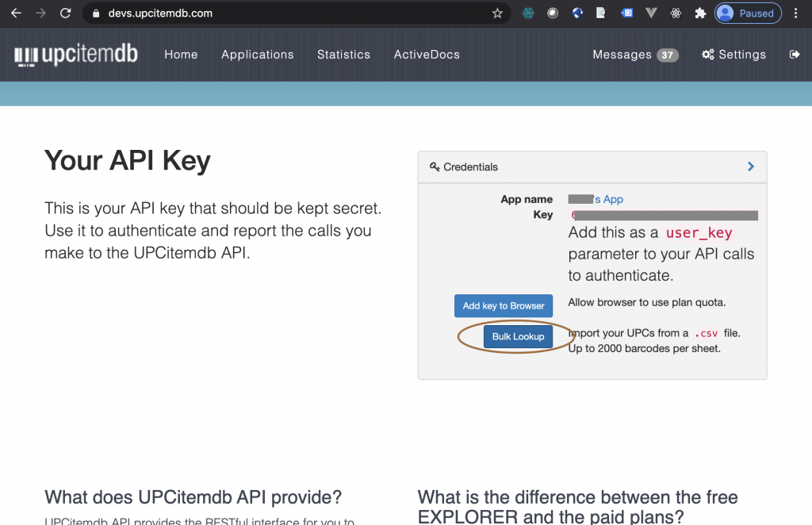Click the "Your API Key" heading
Image resolution: width=812 pixels, height=525 pixels.
pyautogui.click(x=128, y=160)
